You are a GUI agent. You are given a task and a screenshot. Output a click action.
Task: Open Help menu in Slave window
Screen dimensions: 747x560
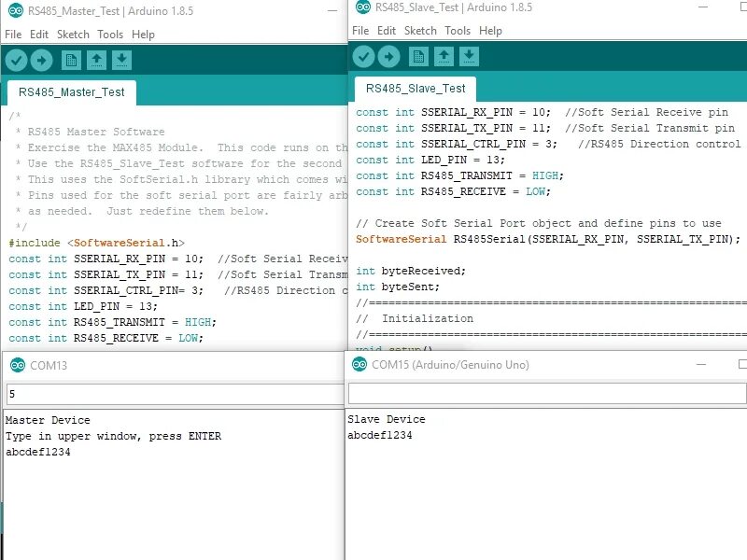[490, 31]
